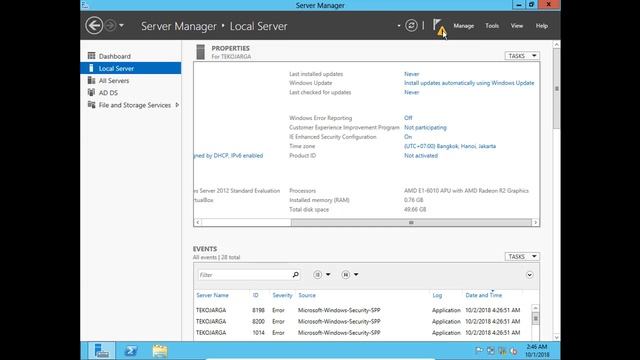
Task: Click On for IE Enhanced Security Configuration
Action: click(408, 137)
